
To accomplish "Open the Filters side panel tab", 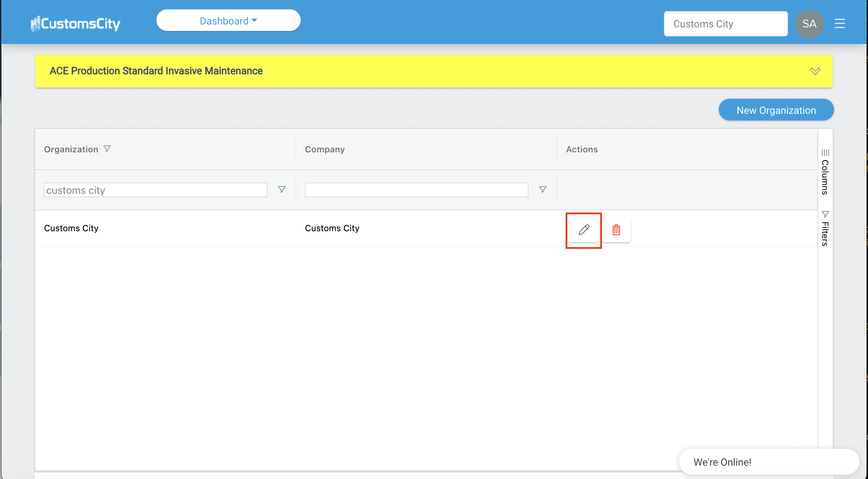I will pyautogui.click(x=825, y=229).
